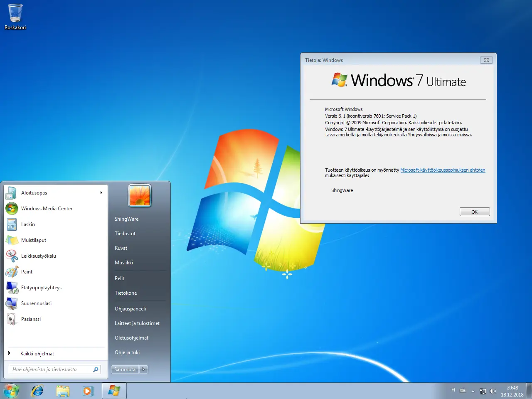Launch Etätyöpöytäyhteys remote desktop

[41, 288]
